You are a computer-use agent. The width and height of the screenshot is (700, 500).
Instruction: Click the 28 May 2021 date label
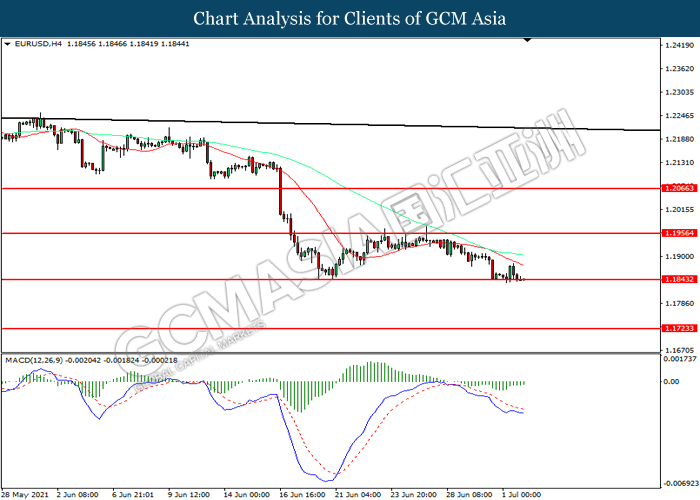(x=26, y=494)
